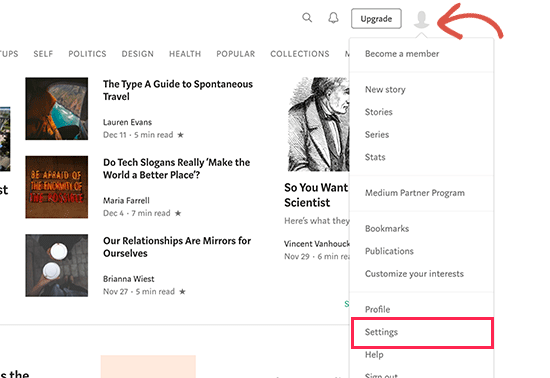Open the Spontaneous Travel article thumbnail
Image resolution: width=550 pixels, height=378 pixels.
56,109
